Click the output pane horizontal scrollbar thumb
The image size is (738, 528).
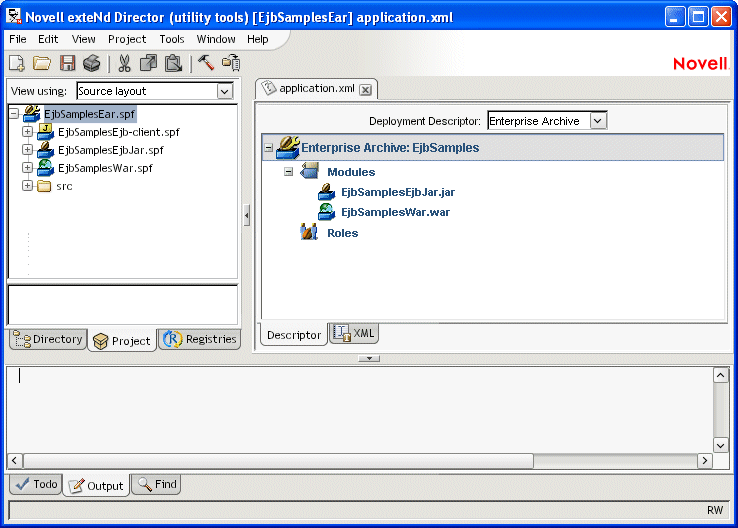click(x=278, y=461)
